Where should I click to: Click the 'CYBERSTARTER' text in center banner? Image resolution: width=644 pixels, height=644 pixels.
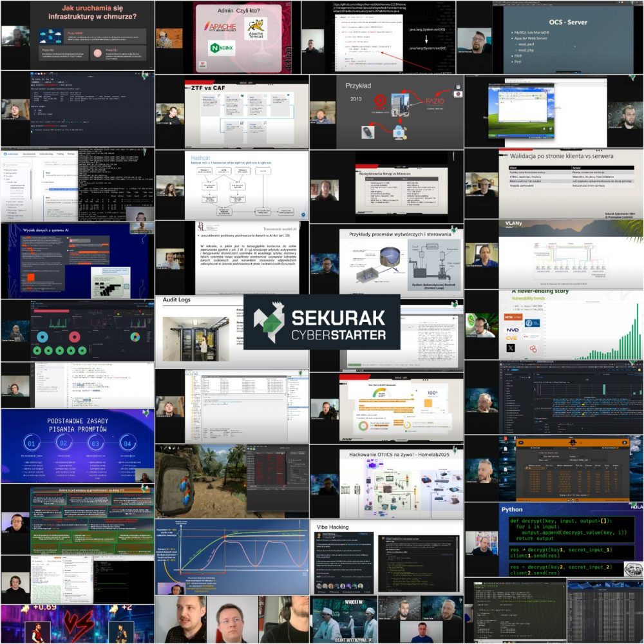point(339,335)
